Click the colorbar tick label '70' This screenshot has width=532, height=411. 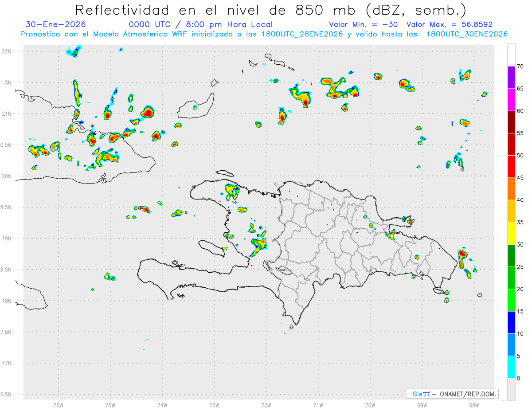point(520,67)
